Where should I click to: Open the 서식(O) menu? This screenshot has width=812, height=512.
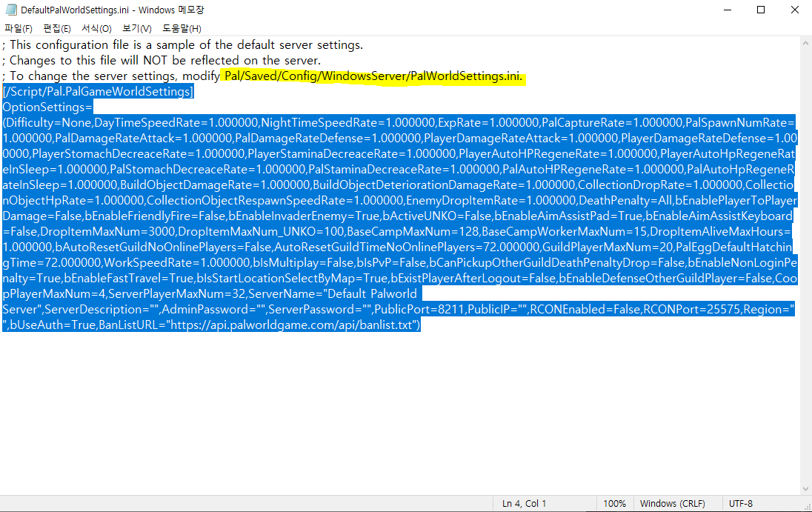[x=96, y=28]
